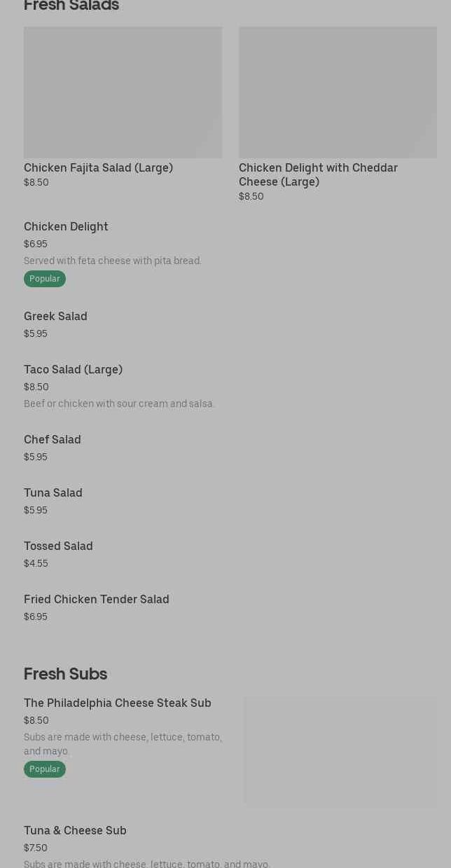Click the Popular badge under Philadelphia Cheese Steak

coord(45,769)
